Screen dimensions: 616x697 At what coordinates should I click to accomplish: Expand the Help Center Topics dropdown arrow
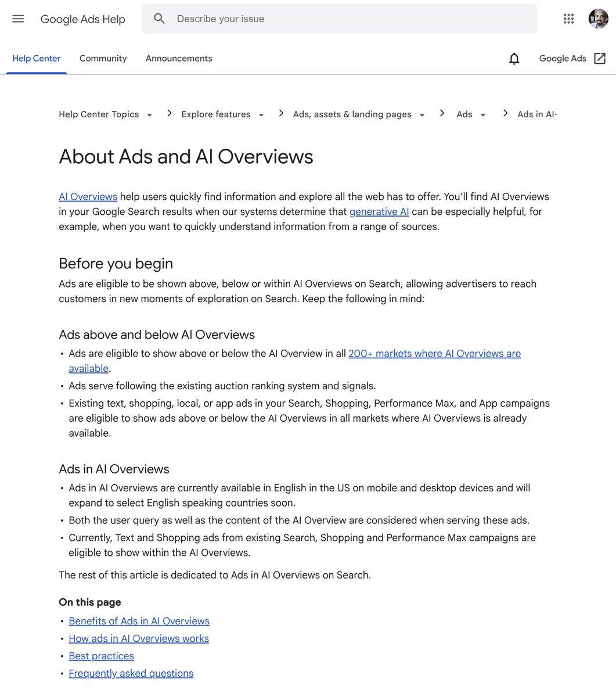pos(149,115)
